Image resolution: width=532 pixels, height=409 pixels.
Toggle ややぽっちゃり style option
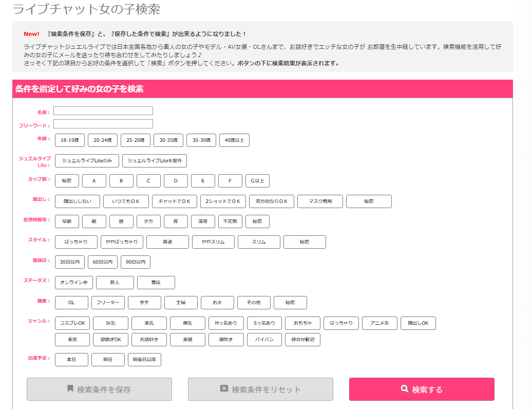click(x=122, y=242)
